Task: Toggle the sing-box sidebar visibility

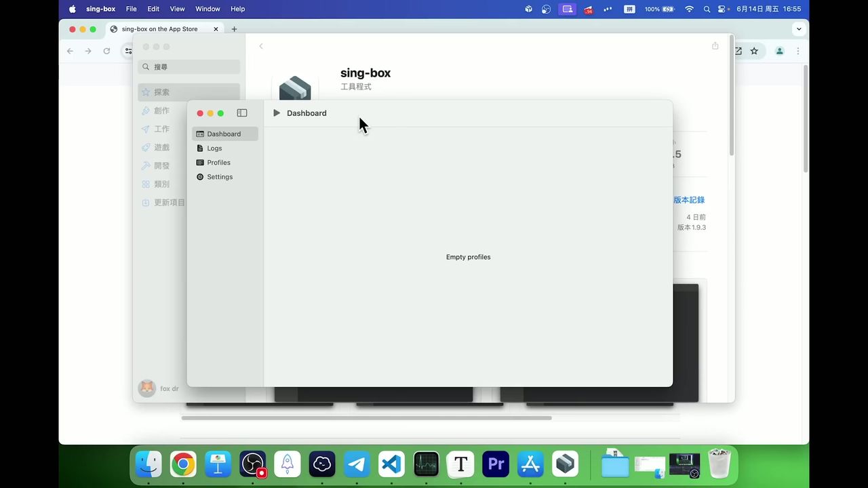Action: pyautogui.click(x=242, y=113)
